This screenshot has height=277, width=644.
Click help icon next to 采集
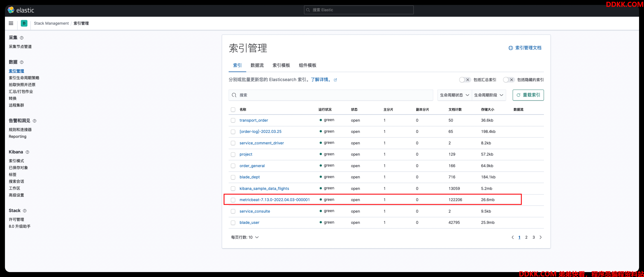point(22,38)
